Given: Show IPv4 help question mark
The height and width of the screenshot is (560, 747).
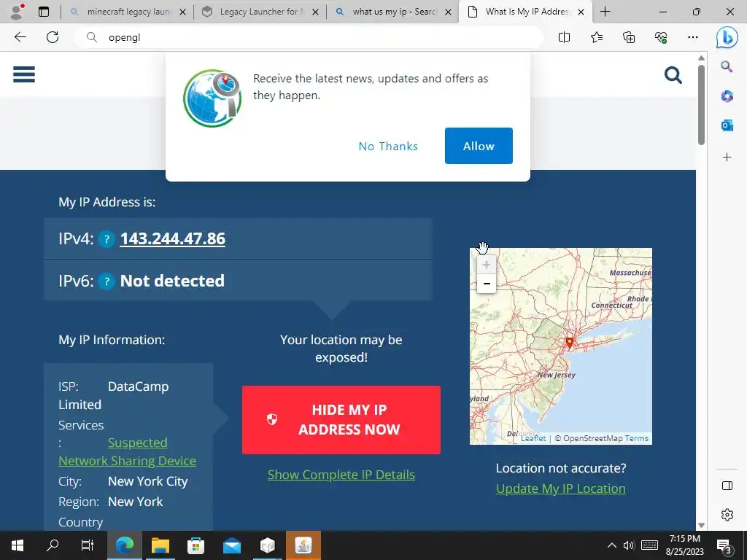Looking at the screenshot, I should tap(107, 239).
